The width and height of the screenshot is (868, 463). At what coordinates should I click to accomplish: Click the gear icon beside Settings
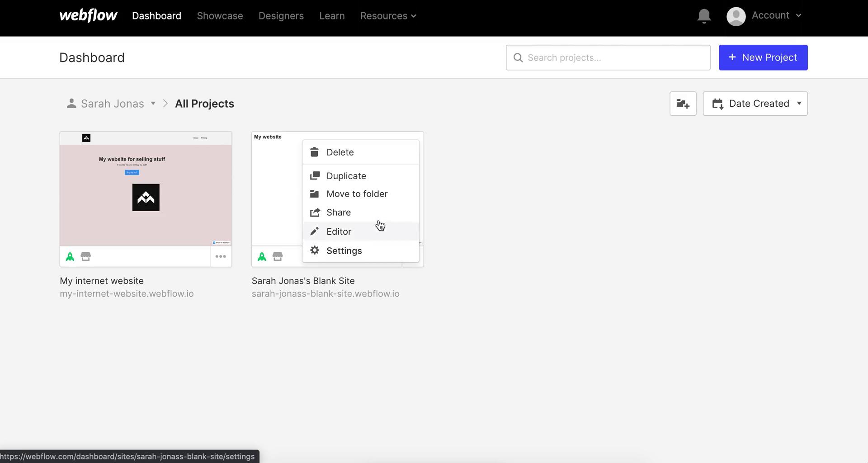tap(315, 250)
